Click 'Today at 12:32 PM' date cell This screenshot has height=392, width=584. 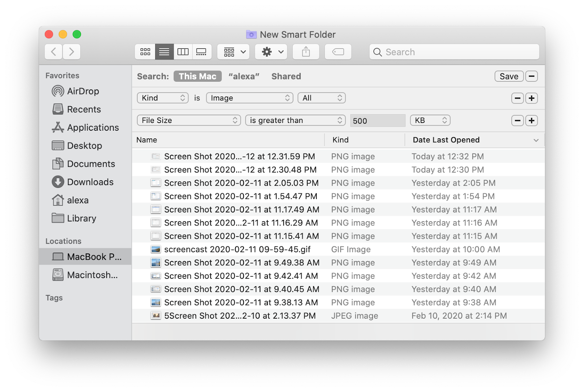[448, 156]
